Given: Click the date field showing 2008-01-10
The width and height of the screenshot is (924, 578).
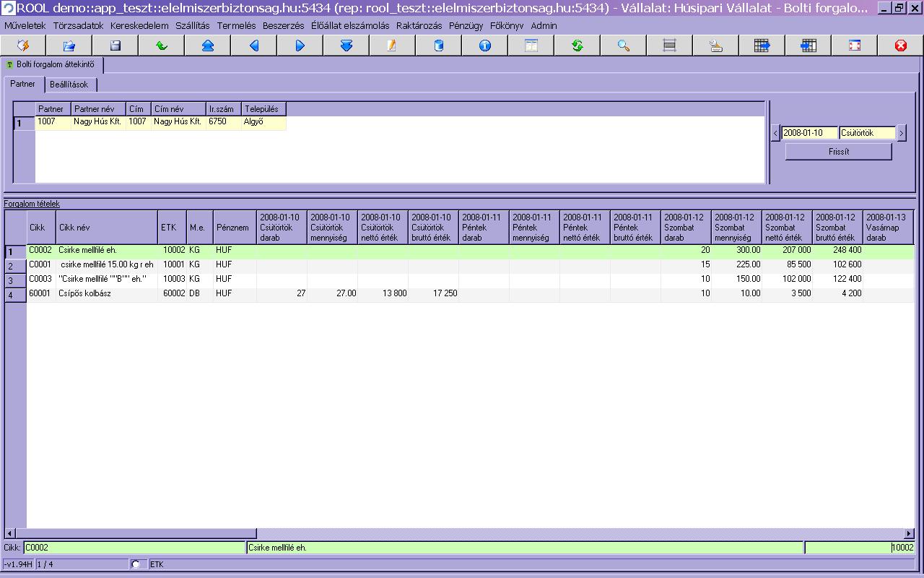Looking at the screenshot, I should pyautogui.click(x=810, y=133).
